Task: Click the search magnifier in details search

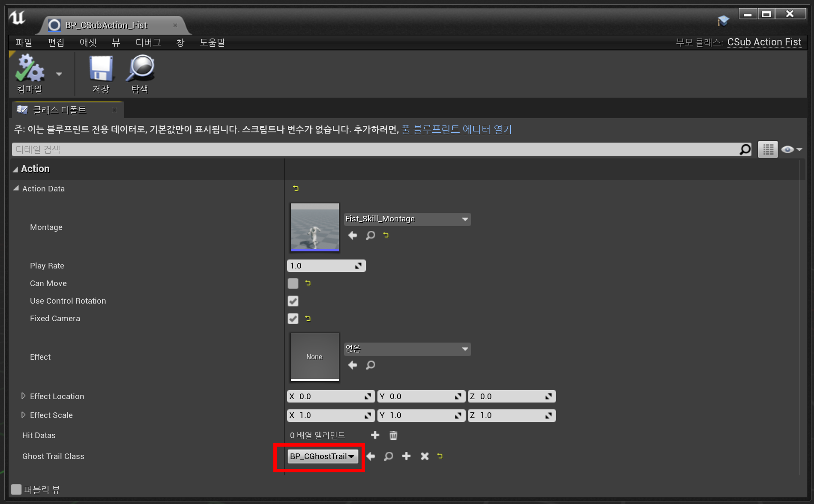Action: tap(745, 149)
